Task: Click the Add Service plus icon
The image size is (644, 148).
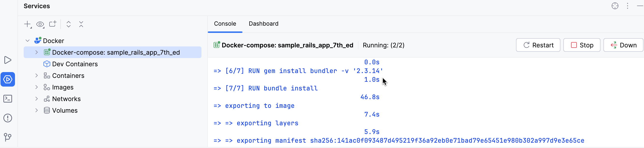Action: point(27,24)
